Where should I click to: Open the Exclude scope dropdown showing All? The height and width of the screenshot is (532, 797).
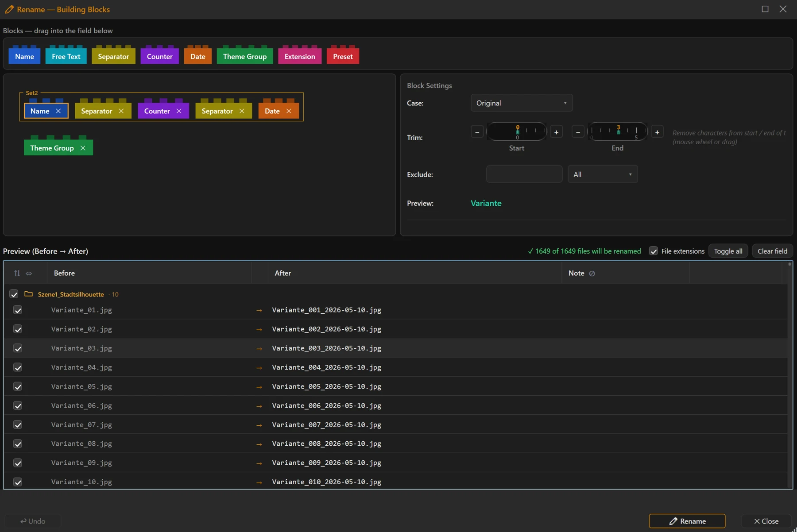click(x=603, y=174)
